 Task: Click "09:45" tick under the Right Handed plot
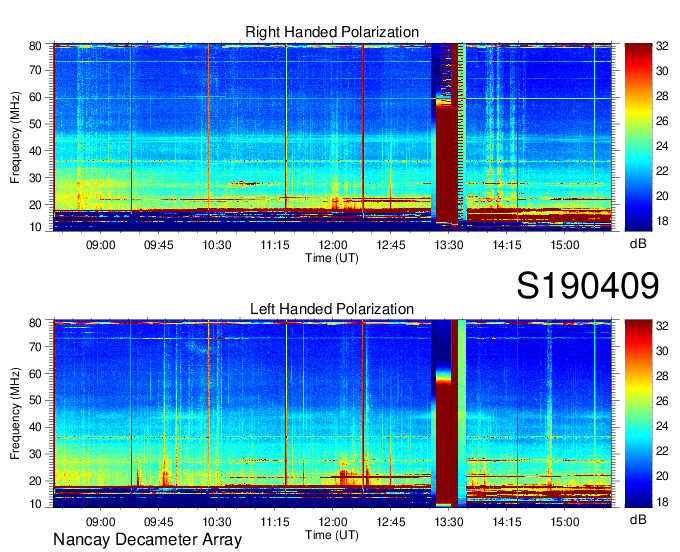pos(159,245)
